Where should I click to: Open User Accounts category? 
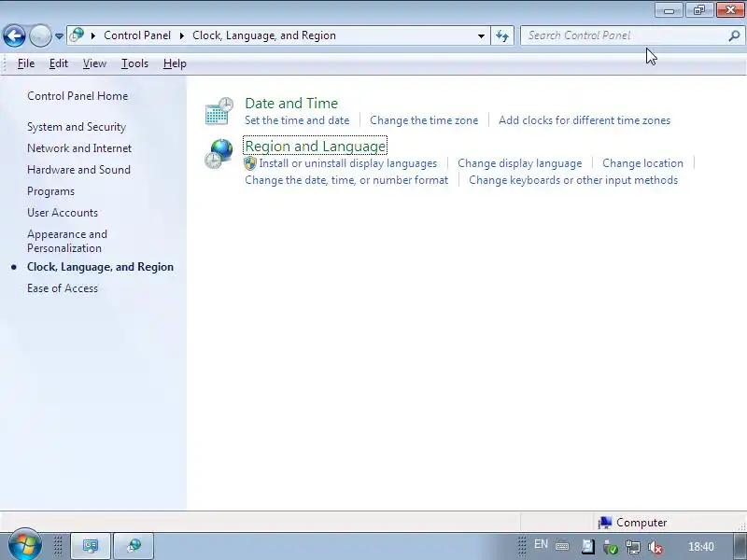tap(63, 213)
